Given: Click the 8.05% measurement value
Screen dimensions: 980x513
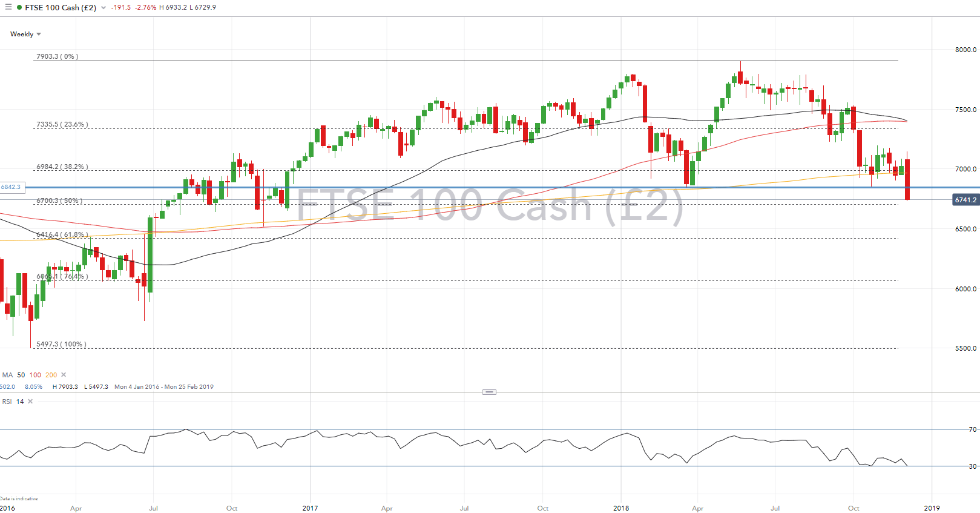Looking at the screenshot, I should pos(33,386).
